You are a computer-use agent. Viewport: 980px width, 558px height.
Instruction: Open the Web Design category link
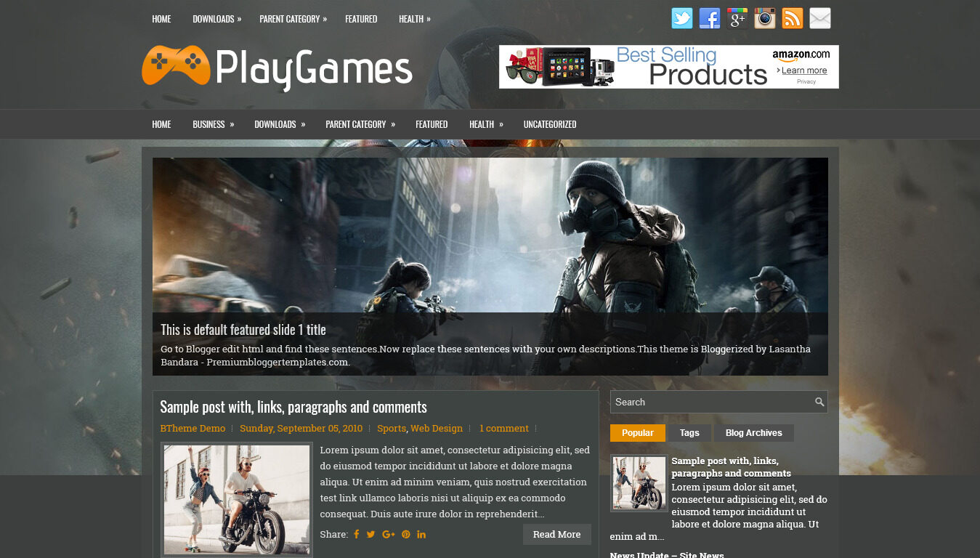[x=437, y=428]
